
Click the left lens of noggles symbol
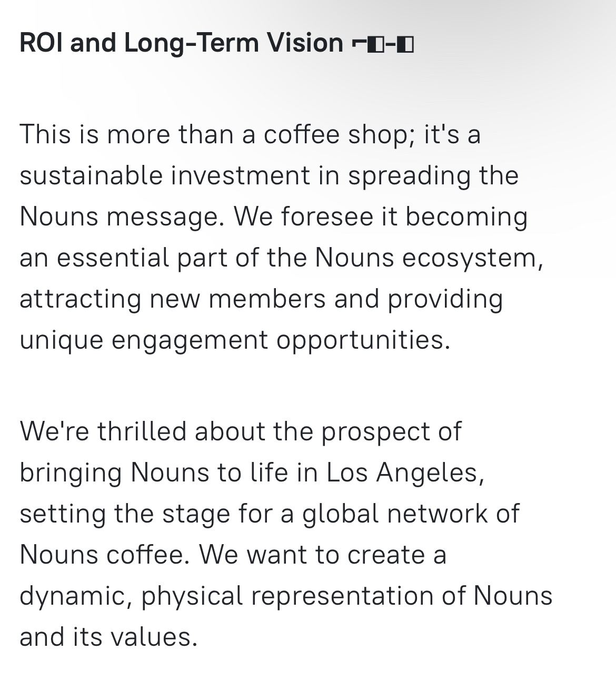coord(376,44)
